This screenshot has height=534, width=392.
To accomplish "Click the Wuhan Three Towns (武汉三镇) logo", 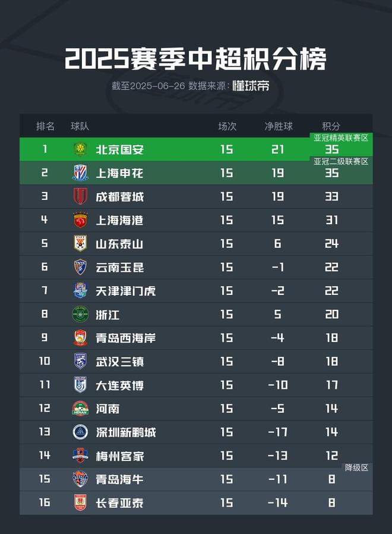I will pyautogui.click(x=80, y=362).
